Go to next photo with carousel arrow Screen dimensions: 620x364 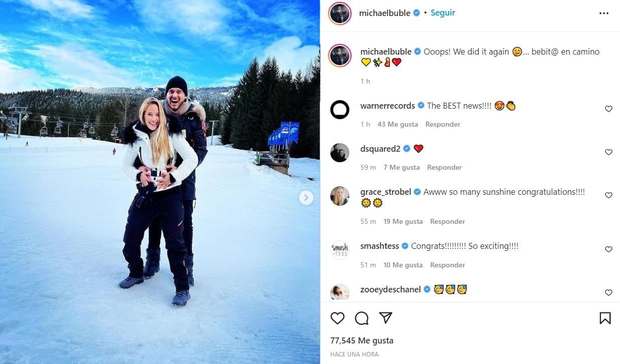point(306,198)
